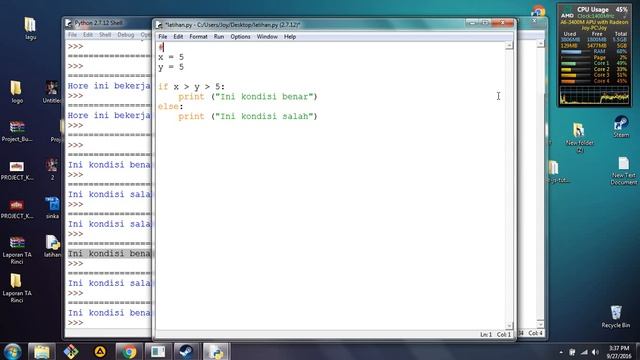Close the latihan.py editor window

click(502, 23)
